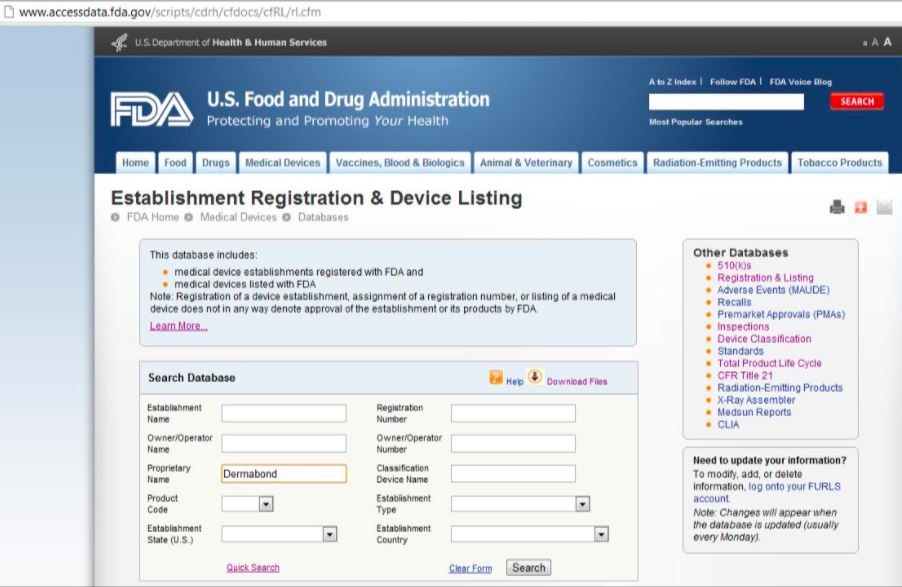Click the Download Files arrow icon
The image size is (902, 587).
(535, 378)
